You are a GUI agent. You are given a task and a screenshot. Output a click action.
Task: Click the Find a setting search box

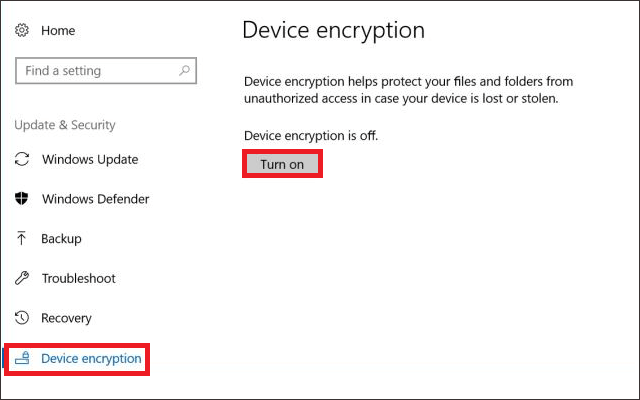pos(95,71)
